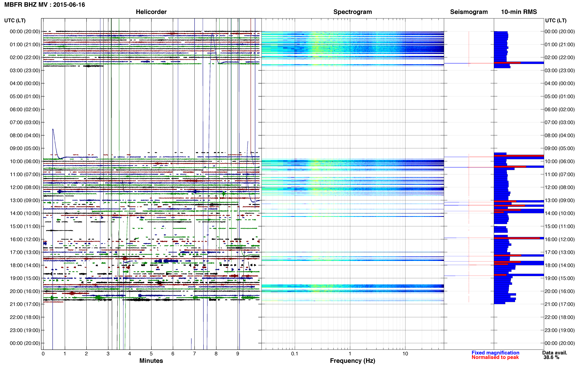Select the Helicorder panel heading
588x368 pixels.
pyautogui.click(x=151, y=12)
